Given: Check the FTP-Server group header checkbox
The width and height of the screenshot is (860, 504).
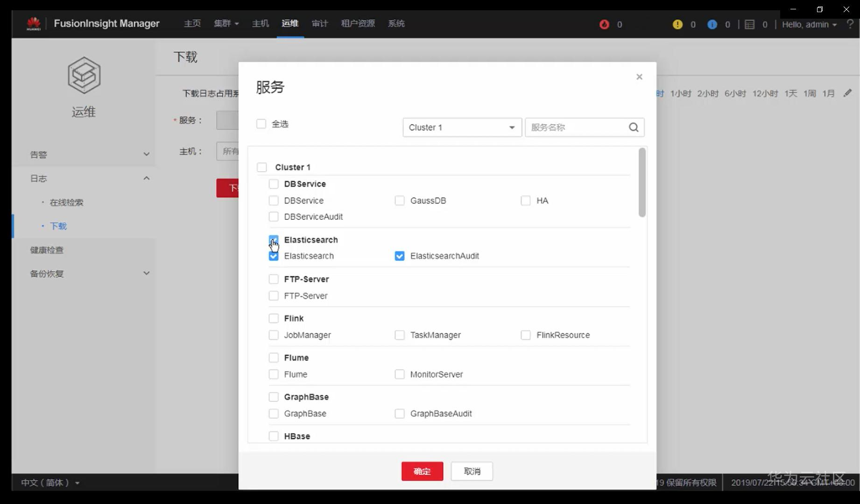Looking at the screenshot, I should click(274, 279).
